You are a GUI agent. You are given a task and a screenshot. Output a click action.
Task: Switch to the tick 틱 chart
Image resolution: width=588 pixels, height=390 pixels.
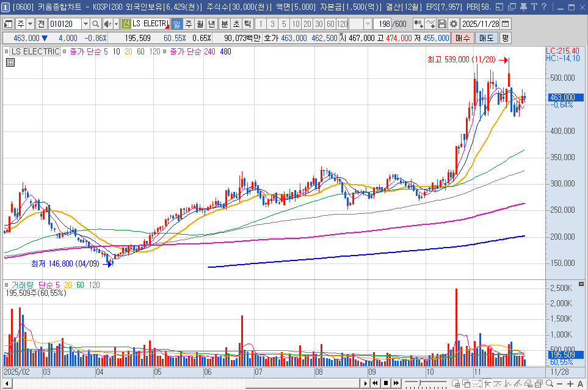click(248, 24)
